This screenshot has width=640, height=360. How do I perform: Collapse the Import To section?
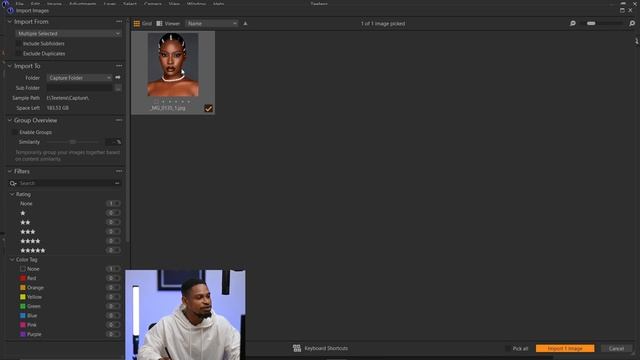tap(10, 66)
